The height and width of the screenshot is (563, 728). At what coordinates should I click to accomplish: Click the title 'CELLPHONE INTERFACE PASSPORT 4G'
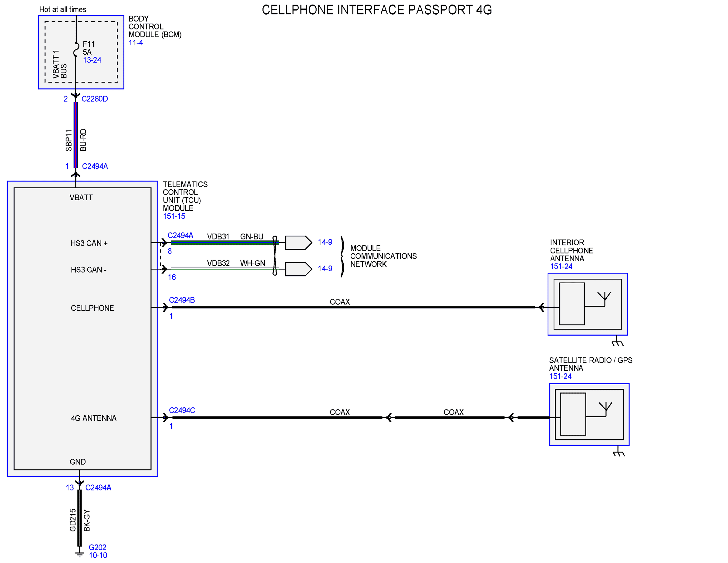(x=377, y=10)
